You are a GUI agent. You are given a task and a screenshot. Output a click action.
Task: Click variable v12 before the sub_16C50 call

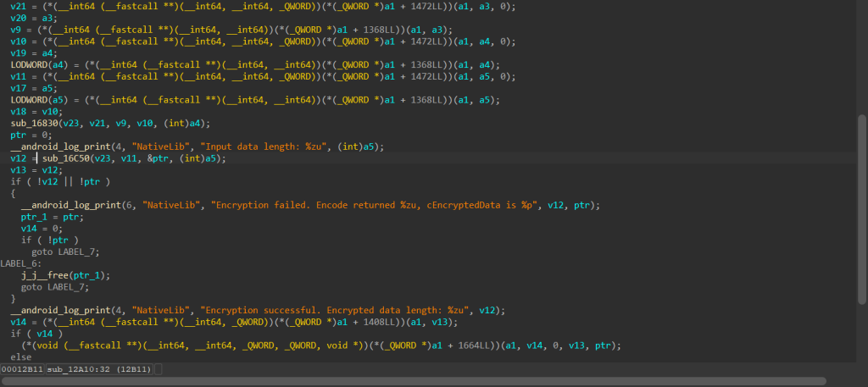[19, 158]
